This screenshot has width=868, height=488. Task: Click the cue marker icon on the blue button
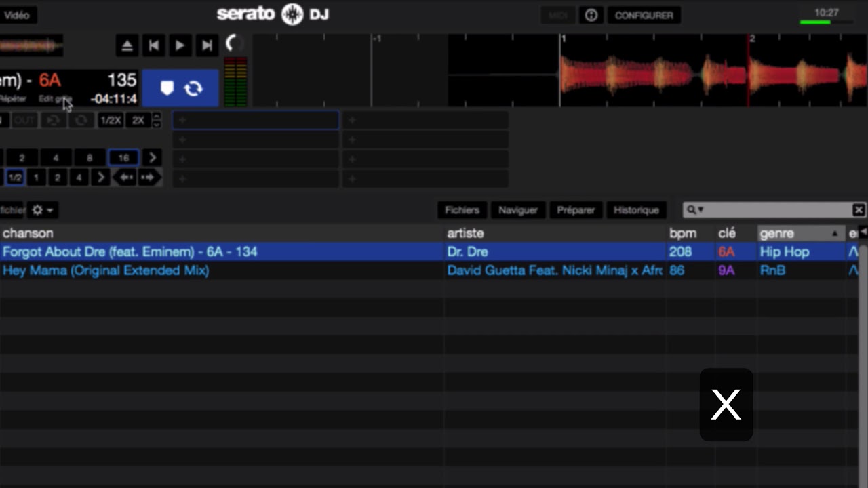[x=167, y=88]
